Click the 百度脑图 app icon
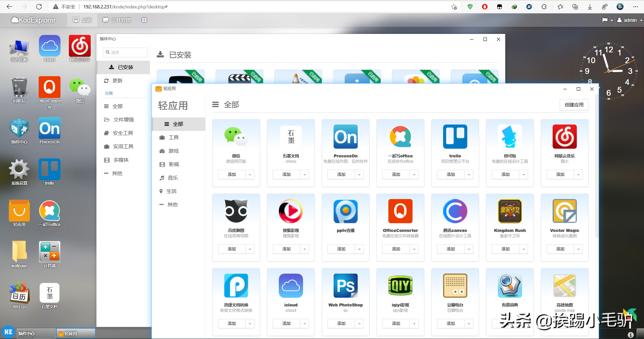Image resolution: width=644 pixels, height=339 pixels. pos(236,211)
